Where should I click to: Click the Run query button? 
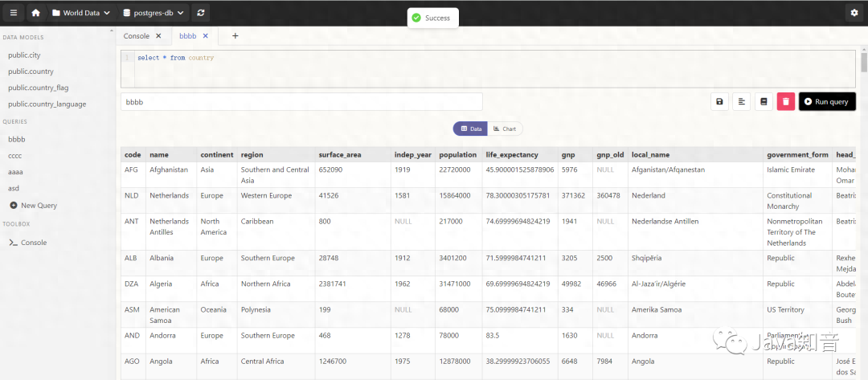tap(826, 102)
